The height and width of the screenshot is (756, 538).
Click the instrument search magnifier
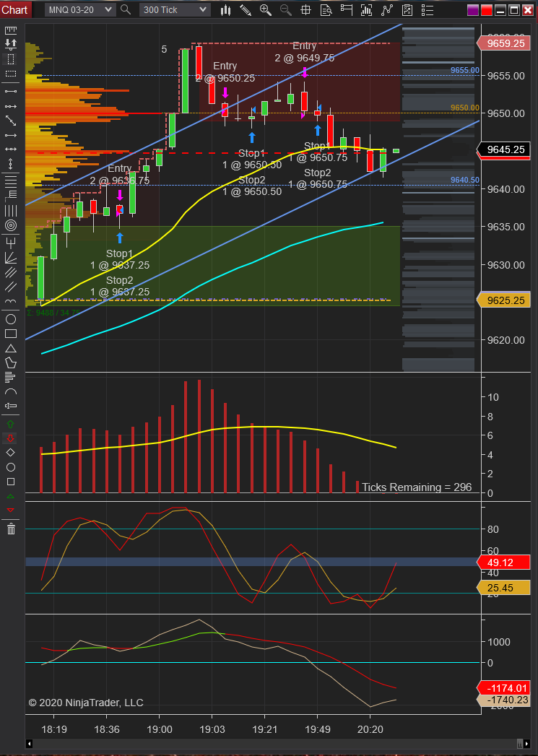point(126,9)
